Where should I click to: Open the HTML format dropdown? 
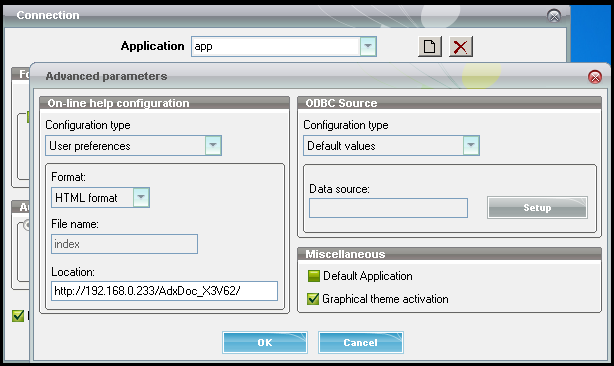click(141, 197)
